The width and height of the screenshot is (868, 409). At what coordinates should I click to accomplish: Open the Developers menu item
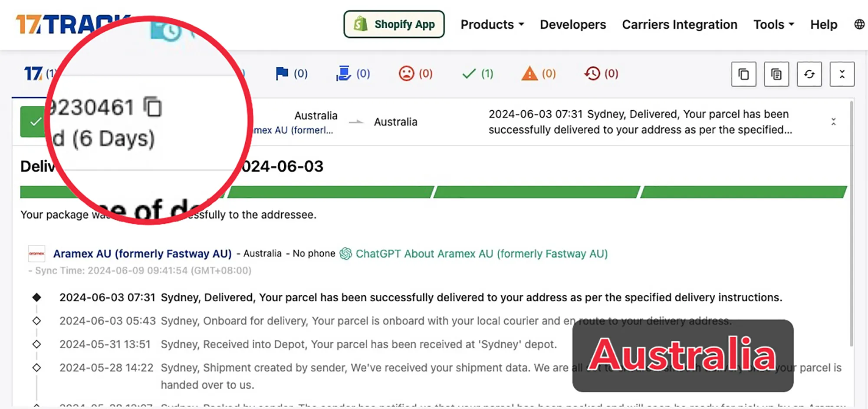pos(573,24)
